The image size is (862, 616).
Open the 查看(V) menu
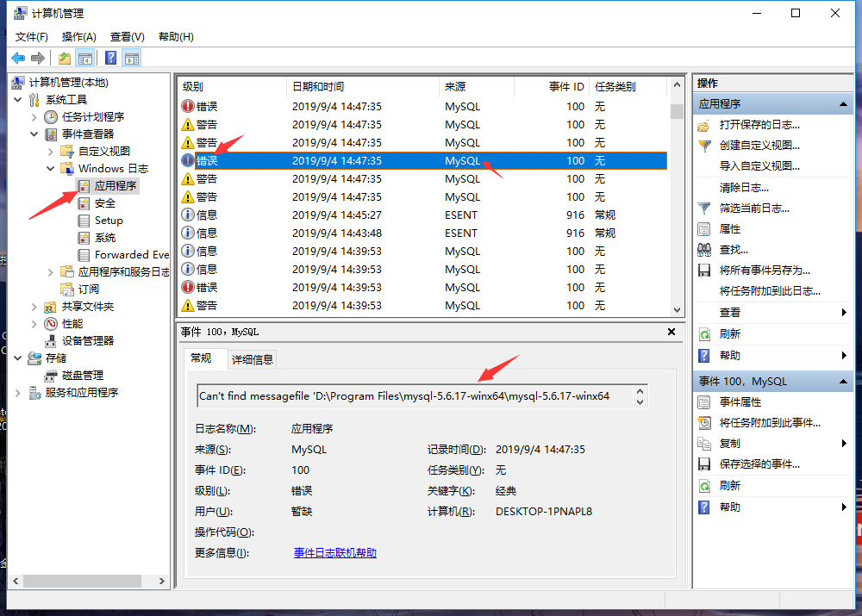tap(125, 37)
